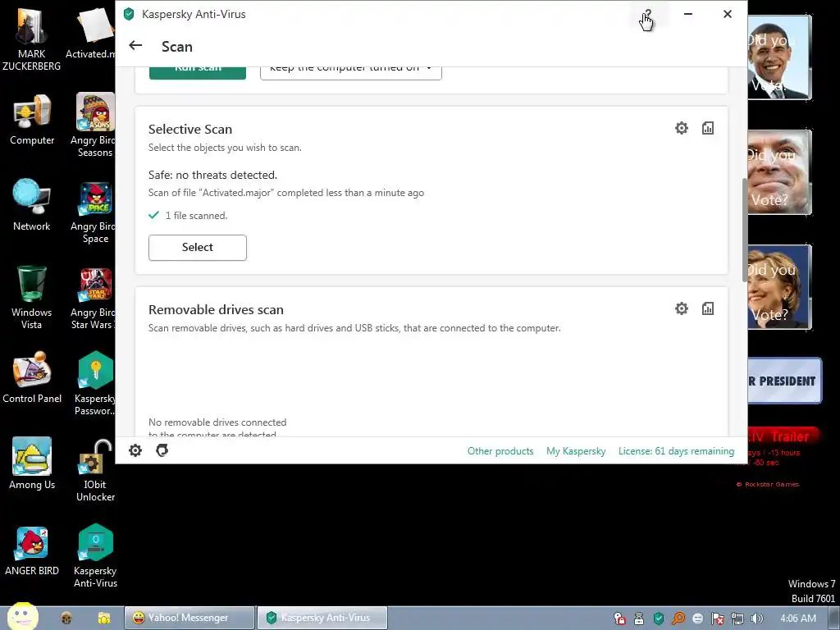
Task: View the Removable drives scan report icon
Action: 708,308
